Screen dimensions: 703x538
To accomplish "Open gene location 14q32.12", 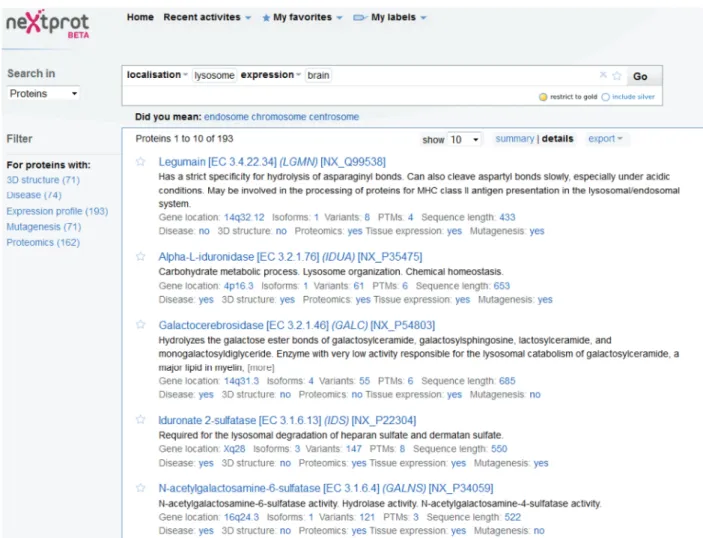I will pyautogui.click(x=244, y=217).
